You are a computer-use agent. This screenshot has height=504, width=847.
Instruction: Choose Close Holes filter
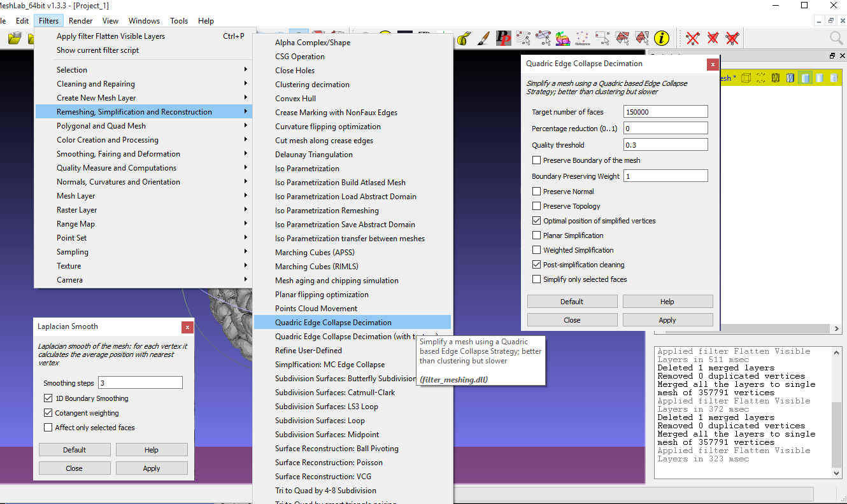(352, 71)
